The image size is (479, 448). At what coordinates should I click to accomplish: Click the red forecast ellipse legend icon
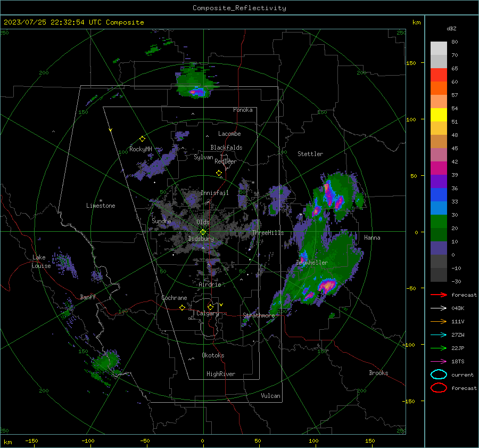click(439, 388)
